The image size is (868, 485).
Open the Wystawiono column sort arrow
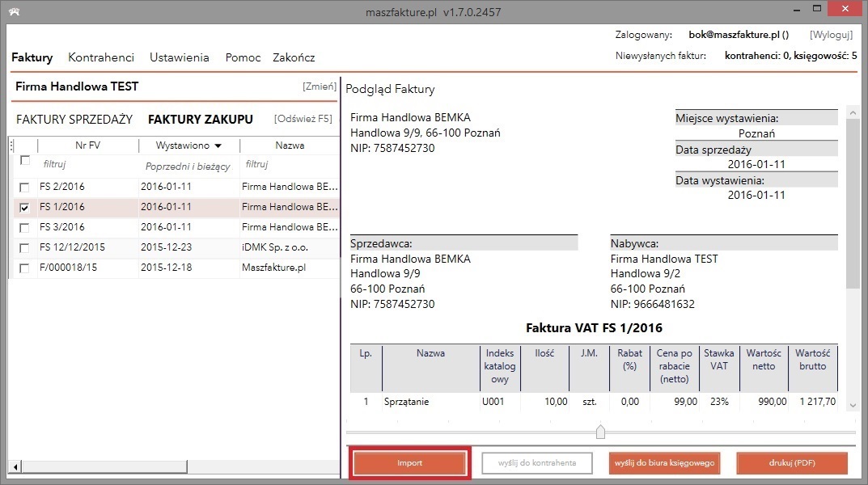218,146
